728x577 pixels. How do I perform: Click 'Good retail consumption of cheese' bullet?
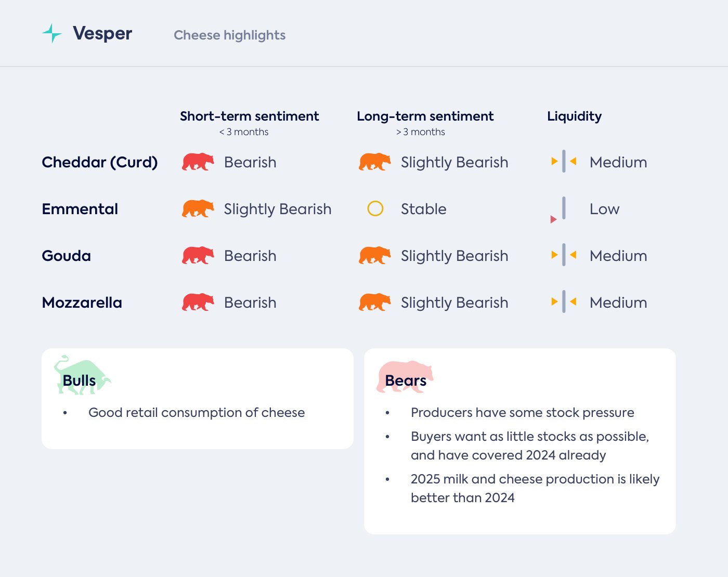point(197,413)
